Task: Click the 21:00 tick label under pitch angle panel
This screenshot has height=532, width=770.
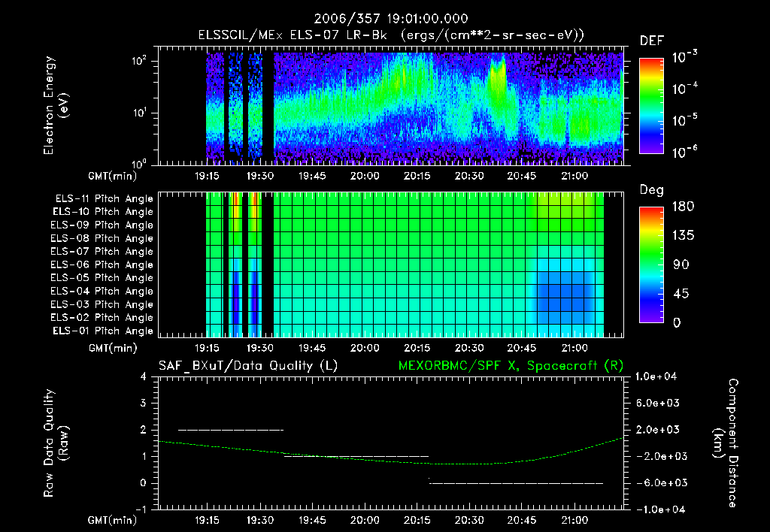Action: pos(574,348)
